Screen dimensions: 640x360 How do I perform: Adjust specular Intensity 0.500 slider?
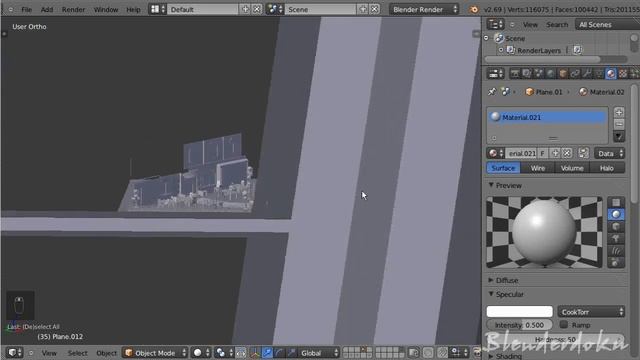pyautogui.click(x=520, y=325)
